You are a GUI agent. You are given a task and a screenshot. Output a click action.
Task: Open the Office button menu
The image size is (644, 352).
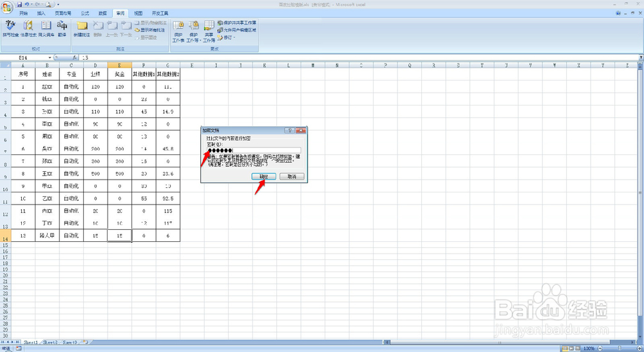pyautogui.click(x=7, y=7)
